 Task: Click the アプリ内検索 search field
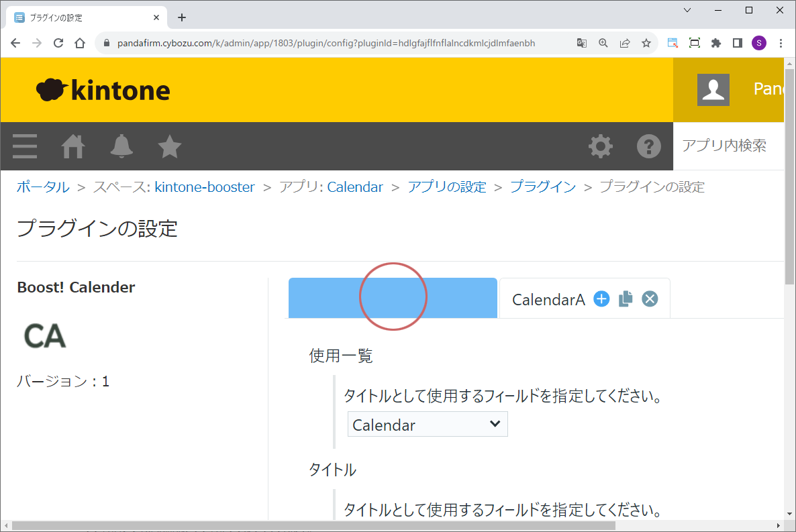click(728, 146)
